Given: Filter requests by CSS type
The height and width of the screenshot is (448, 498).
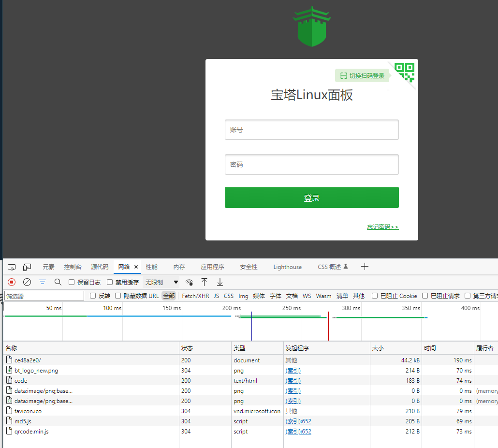Looking at the screenshot, I should coord(229,296).
